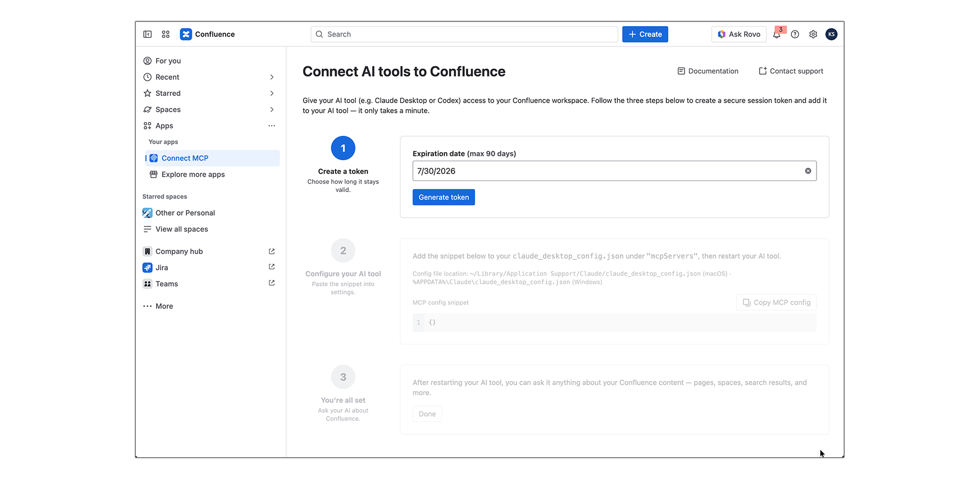Click the Company hub building icon
980x479 pixels.
coord(148,251)
